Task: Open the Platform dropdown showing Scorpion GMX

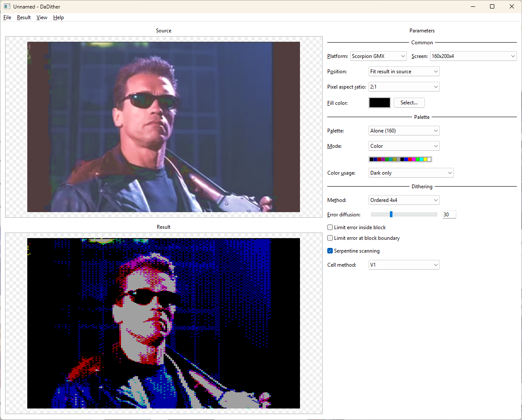Action: [379, 56]
